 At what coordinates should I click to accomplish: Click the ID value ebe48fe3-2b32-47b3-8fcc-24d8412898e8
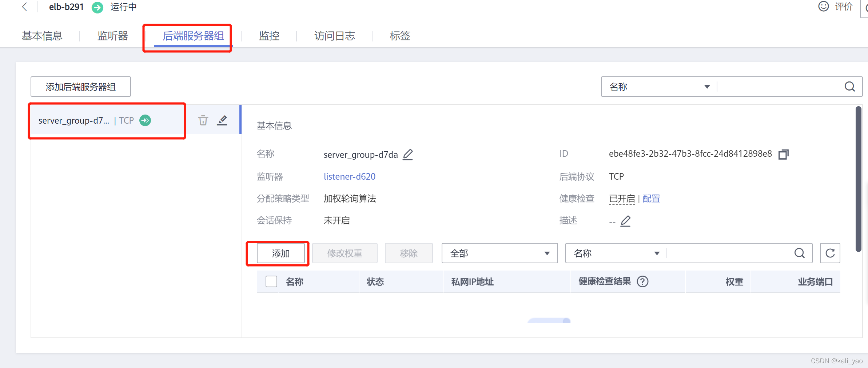(690, 154)
